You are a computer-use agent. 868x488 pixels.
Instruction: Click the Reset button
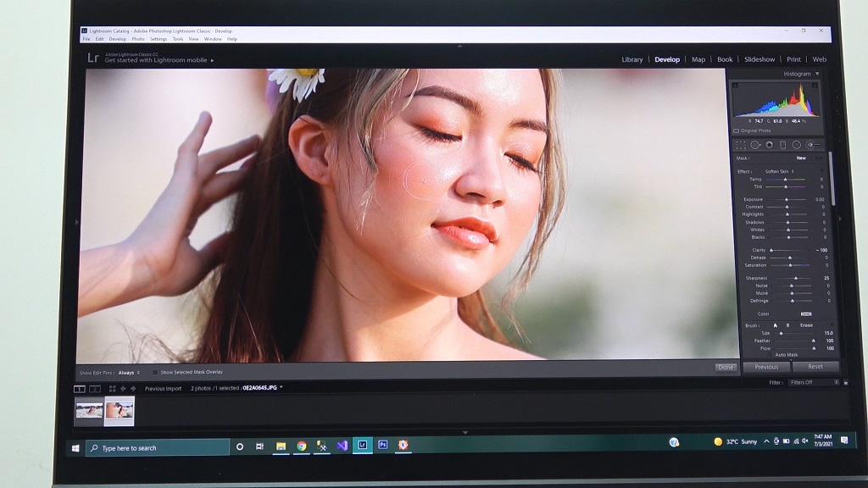(x=815, y=366)
